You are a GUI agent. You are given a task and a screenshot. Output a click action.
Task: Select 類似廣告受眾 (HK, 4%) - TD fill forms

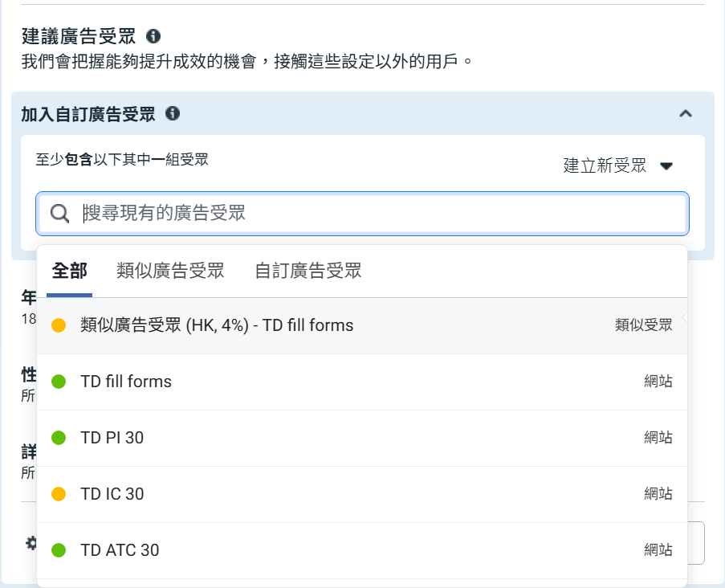coord(217,325)
